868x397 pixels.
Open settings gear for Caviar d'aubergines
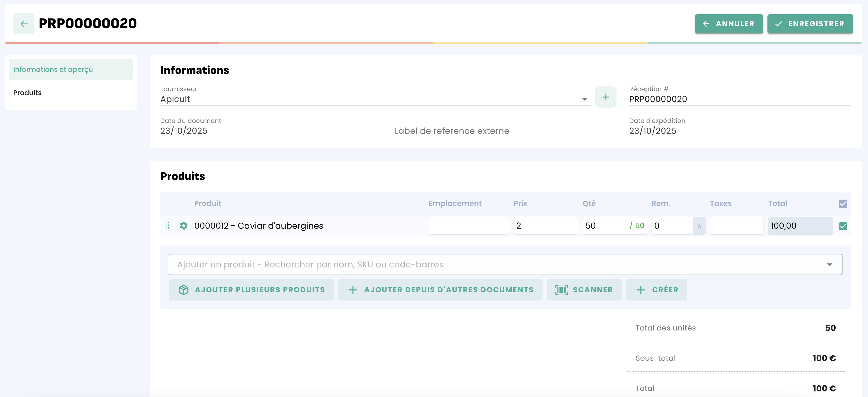(x=184, y=226)
